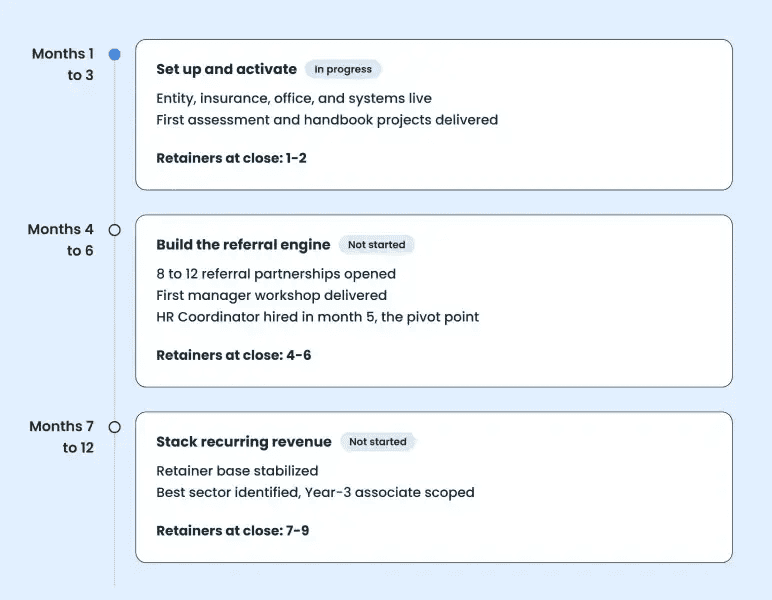Click the hollow Months 7 to 12 marker
Viewport: 772px width, 600px height.
(x=115, y=427)
